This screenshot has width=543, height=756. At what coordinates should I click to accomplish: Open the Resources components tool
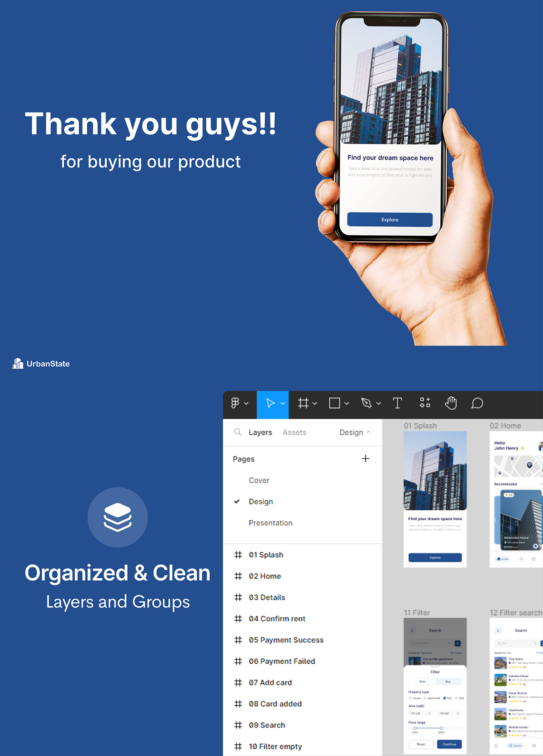coord(425,403)
